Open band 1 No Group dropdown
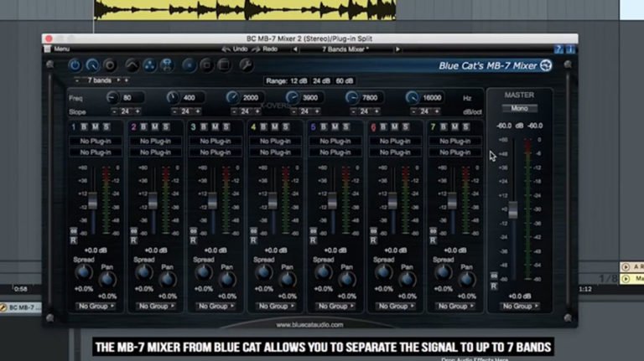The height and width of the screenshot is (361, 644). (x=96, y=307)
